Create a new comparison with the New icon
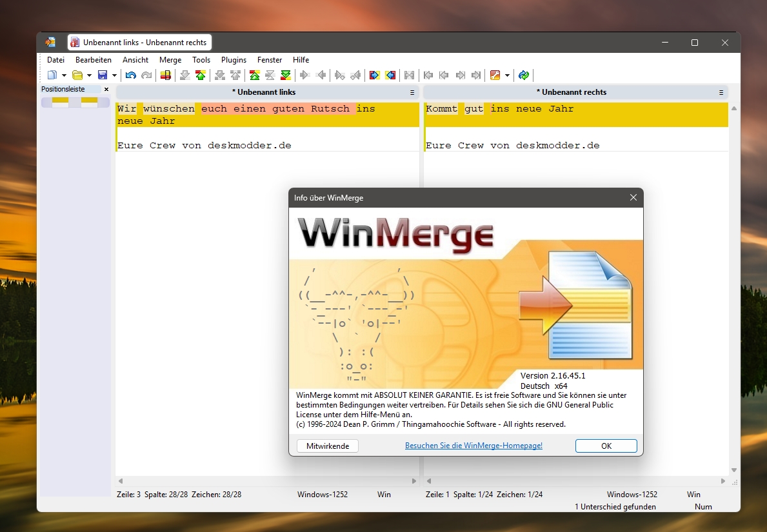This screenshot has height=532, width=767. (x=52, y=75)
